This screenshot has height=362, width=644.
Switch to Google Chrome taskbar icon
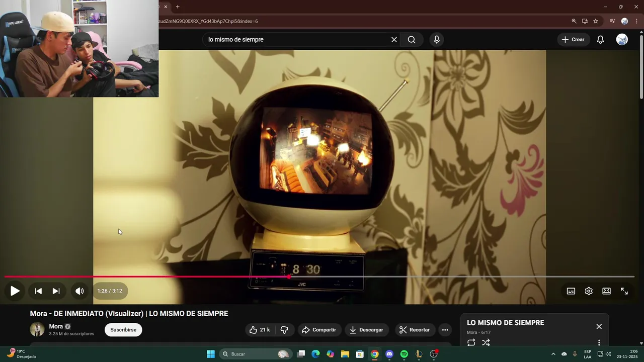point(375,354)
